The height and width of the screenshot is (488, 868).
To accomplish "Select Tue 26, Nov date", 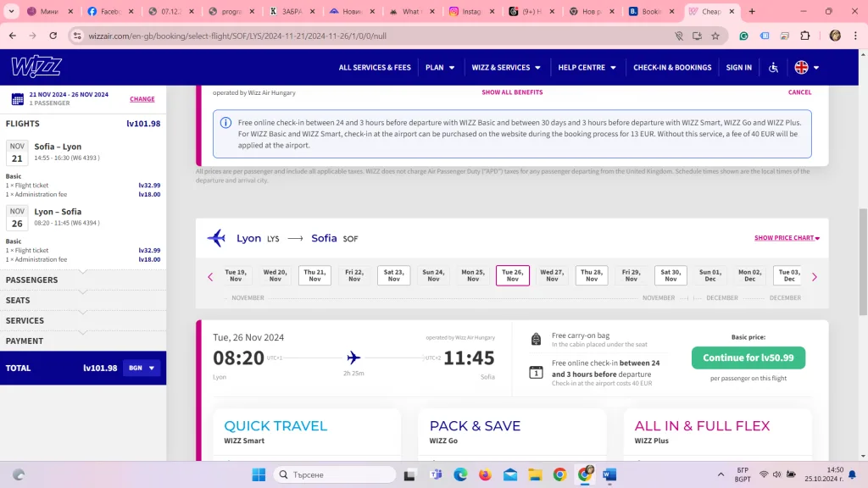I will 513,275.
